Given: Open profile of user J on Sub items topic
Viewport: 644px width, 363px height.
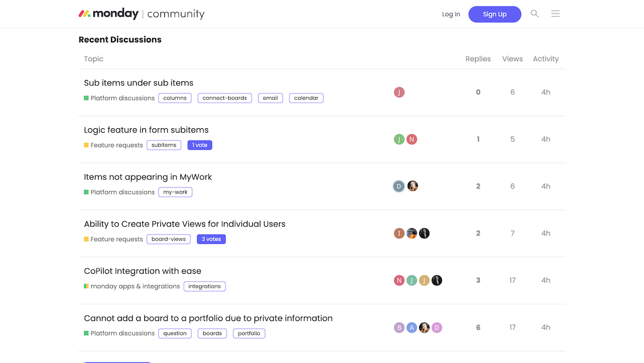Looking at the screenshot, I should coord(399,92).
